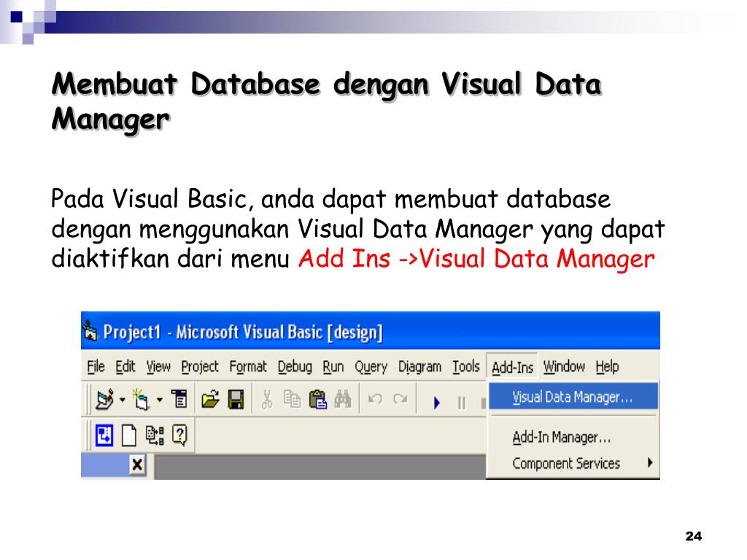Click the red 'Add Ins ->Visual Data Manager' text
The width and height of the screenshot is (747, 560).
coord(476,259)
